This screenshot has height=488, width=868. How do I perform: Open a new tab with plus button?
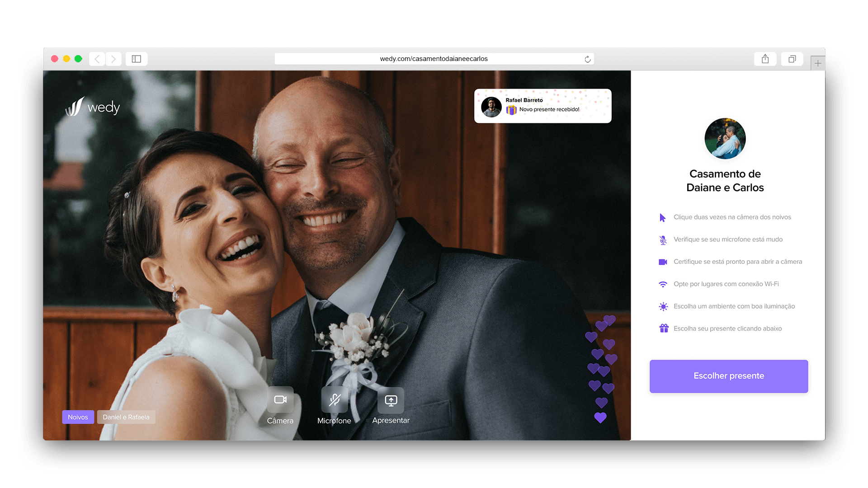coord(818,63)
